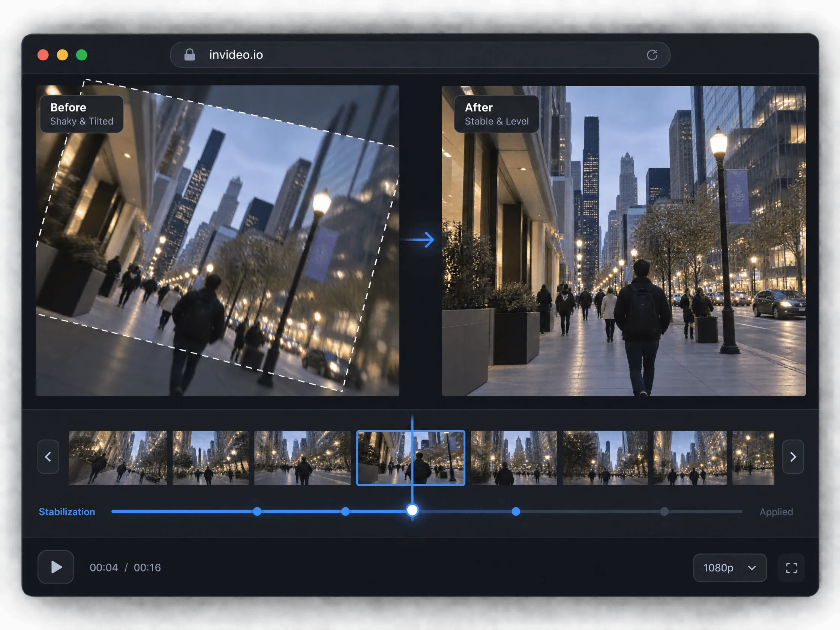This screenshot has width=840, height=630.
Task: Click the Stabilization label
Action: pos(67,512)
